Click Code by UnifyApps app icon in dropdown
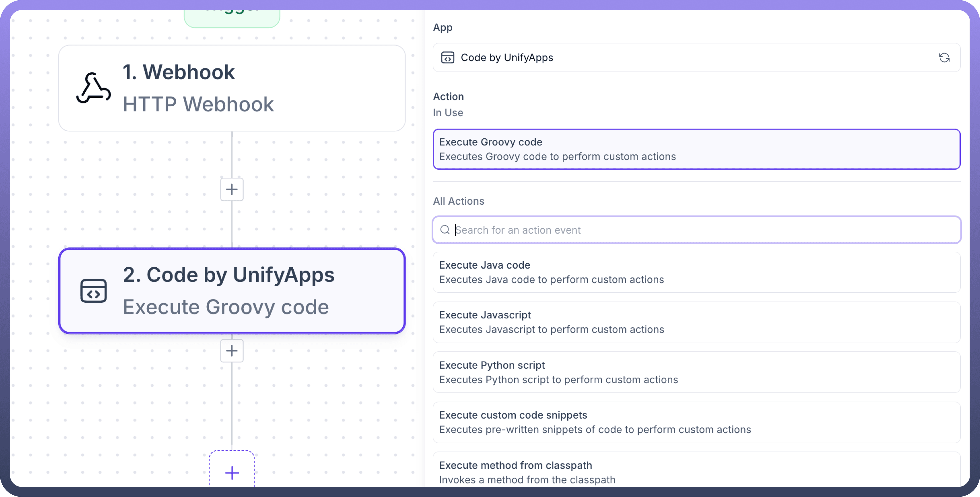Screen dimensions: 980x497 click(x=447, y=57)
